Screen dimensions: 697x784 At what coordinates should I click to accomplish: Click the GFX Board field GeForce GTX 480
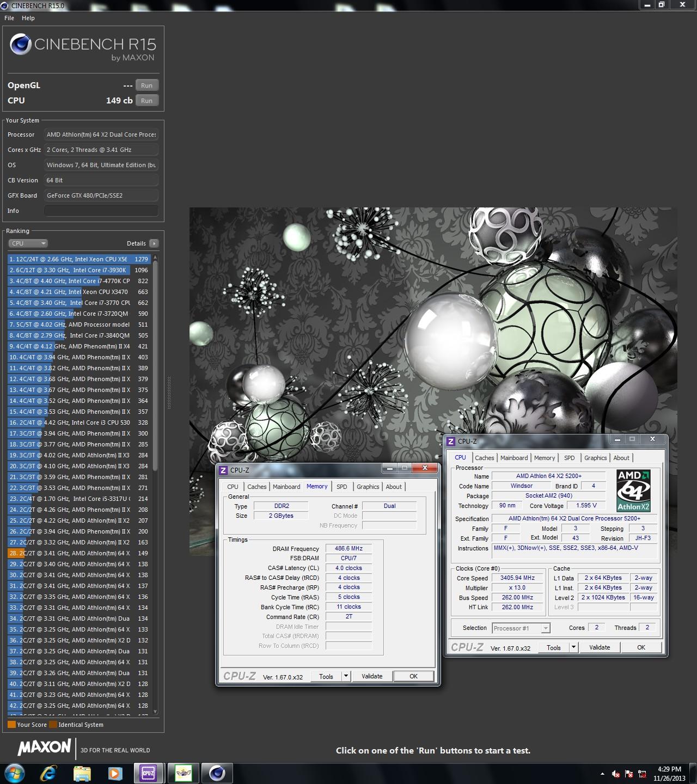(101, 195)
